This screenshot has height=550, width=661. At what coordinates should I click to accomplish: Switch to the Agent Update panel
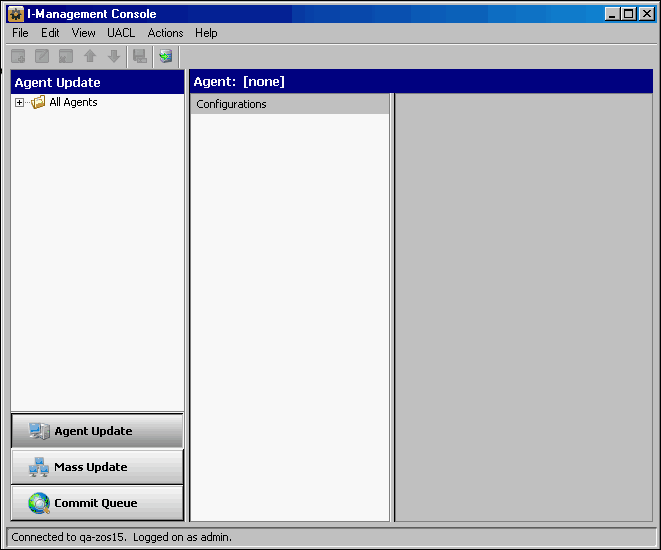(x=97, y=431)
